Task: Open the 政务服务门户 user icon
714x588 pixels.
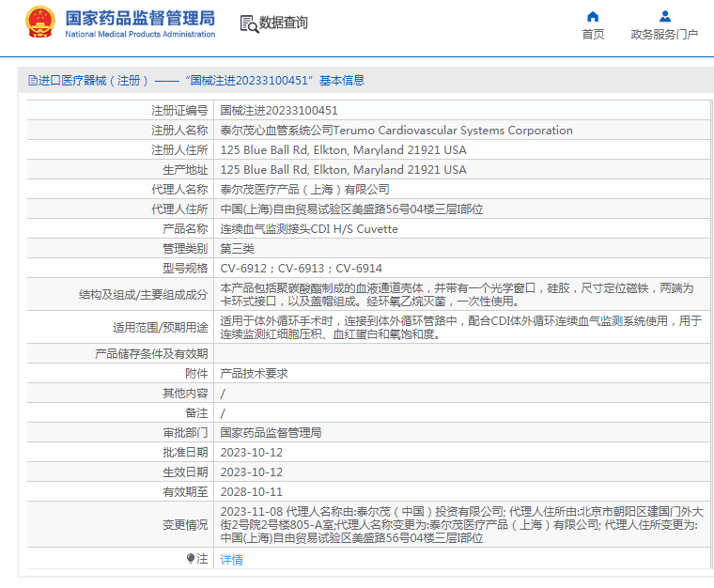Action: point(665,17)
